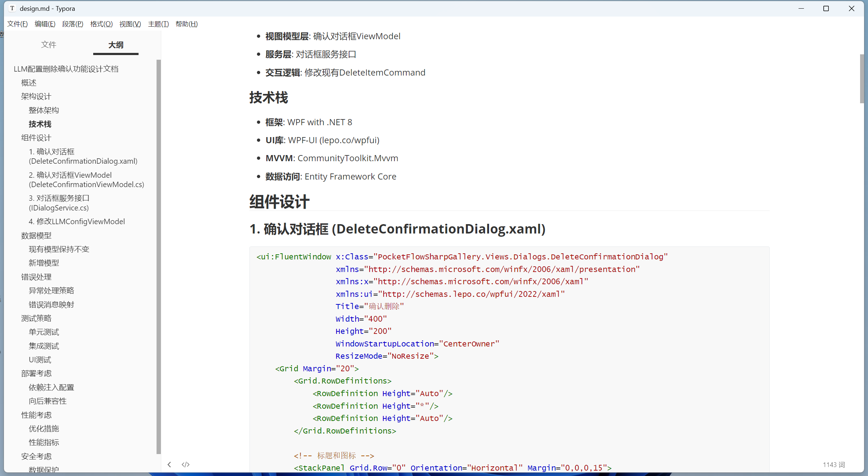Close the design.md window

click(851, 8)
